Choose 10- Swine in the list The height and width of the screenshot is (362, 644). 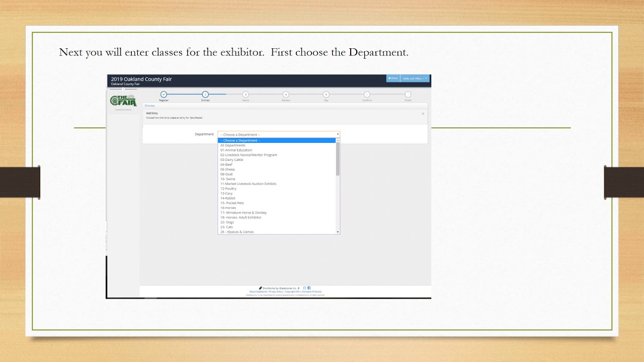coord(277,179)
